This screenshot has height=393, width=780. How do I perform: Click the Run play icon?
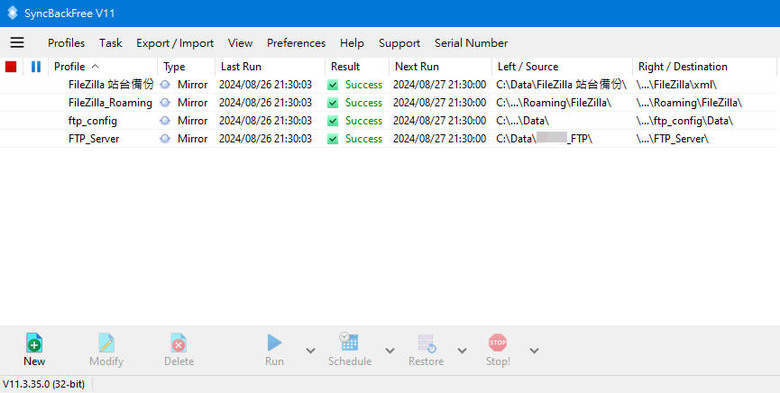point(275,343)
